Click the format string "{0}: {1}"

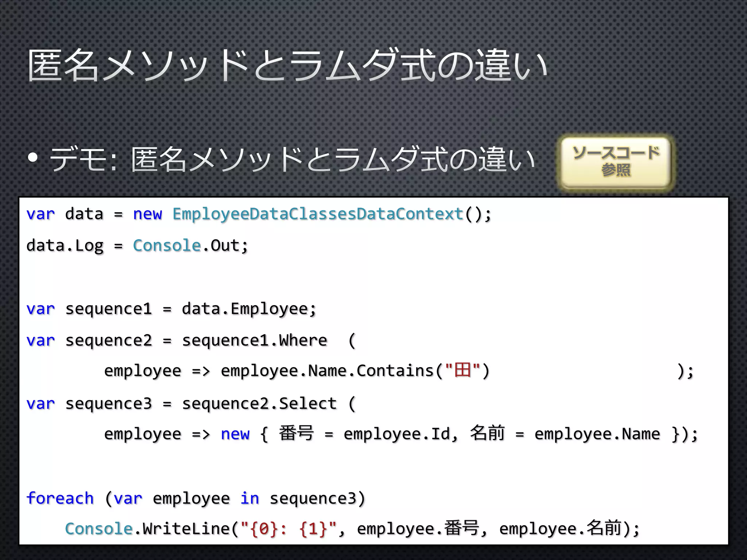[x=289, y=529]
